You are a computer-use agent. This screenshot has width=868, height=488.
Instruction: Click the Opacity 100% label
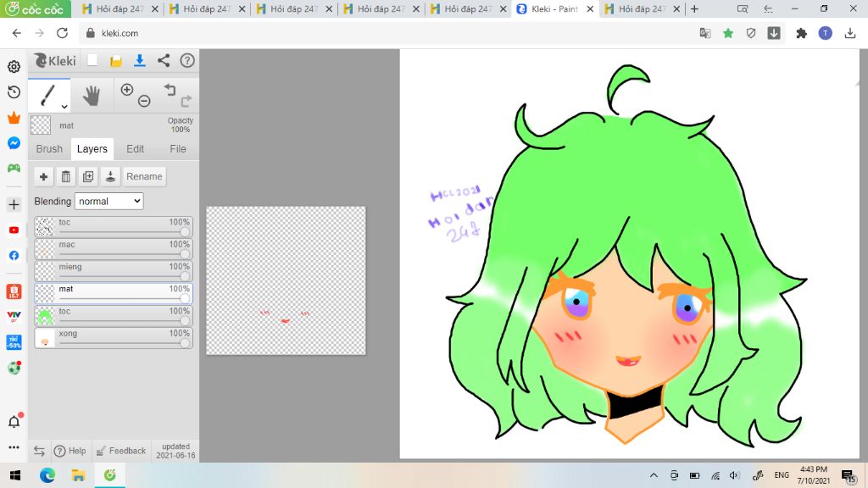pos(181,125)
